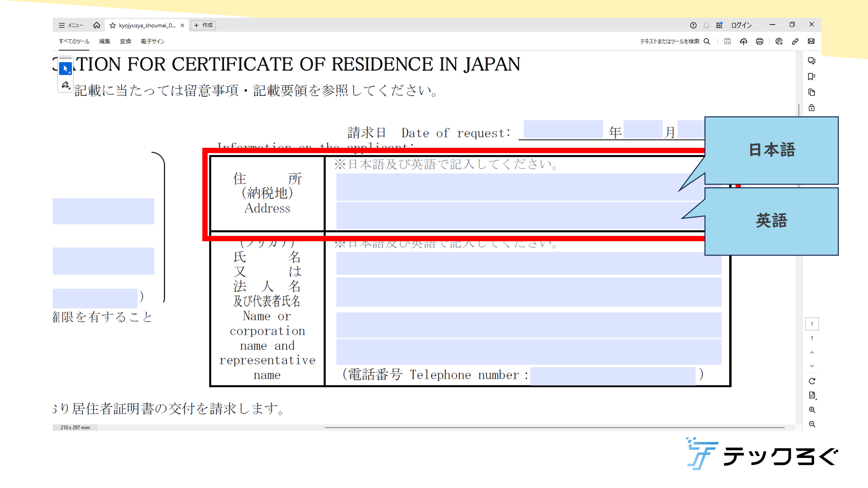Open the すべてのツール tab
Viewport: 868px width, 488px height.
click(x=74, y=41)
